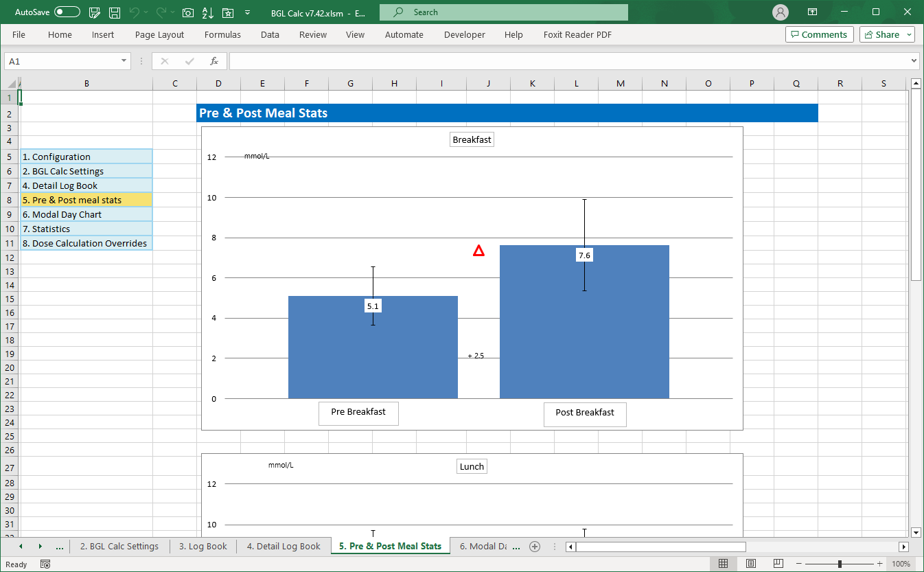Open the '6. Modal Day Chart' link

(x=86, y=214)
